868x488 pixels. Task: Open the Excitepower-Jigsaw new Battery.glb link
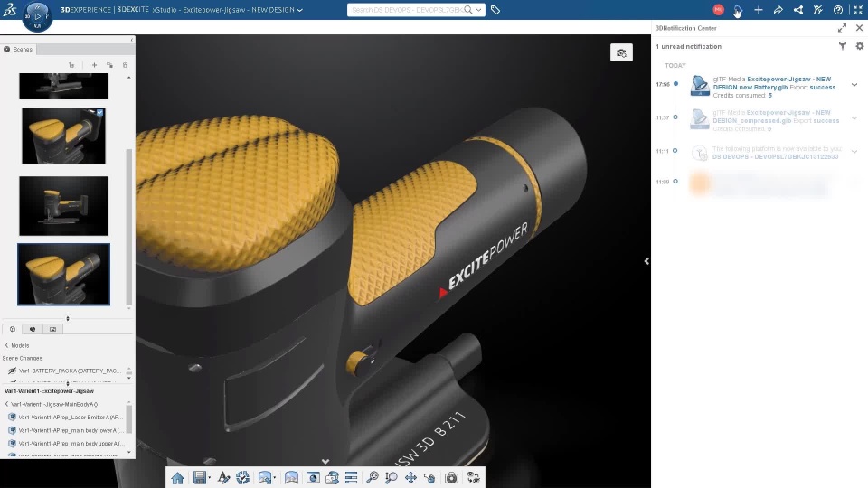pyautogui.click(x=774, y=83)
